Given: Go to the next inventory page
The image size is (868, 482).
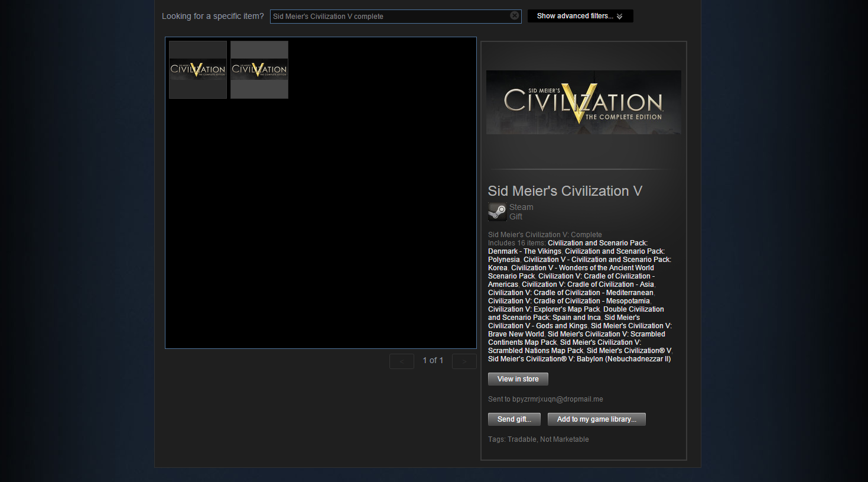Looking at the screenshot, I should tap(464, 361).
